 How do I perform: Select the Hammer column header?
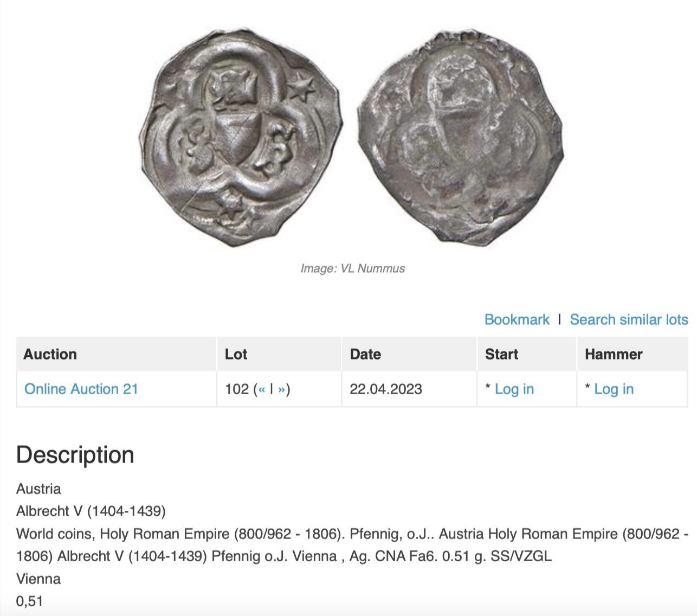(x=614, y=354)
